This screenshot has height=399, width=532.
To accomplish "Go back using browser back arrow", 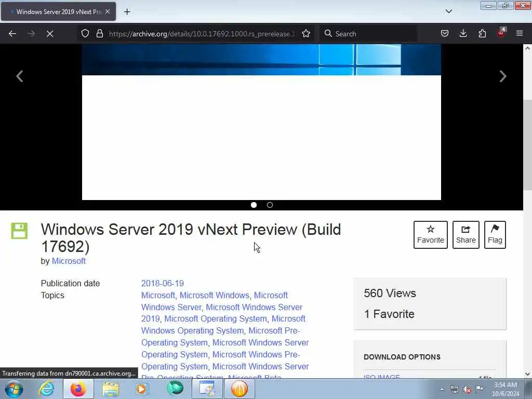I will tap(12, 34).
